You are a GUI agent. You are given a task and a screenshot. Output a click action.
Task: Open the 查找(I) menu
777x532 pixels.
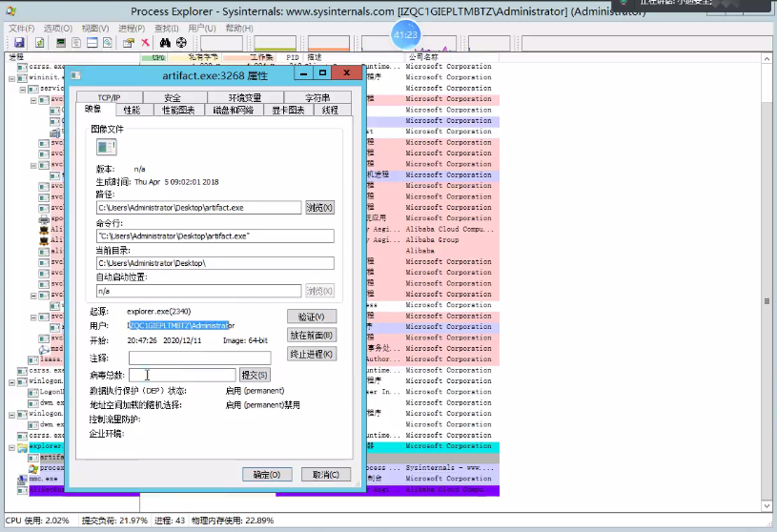[166, 29]
